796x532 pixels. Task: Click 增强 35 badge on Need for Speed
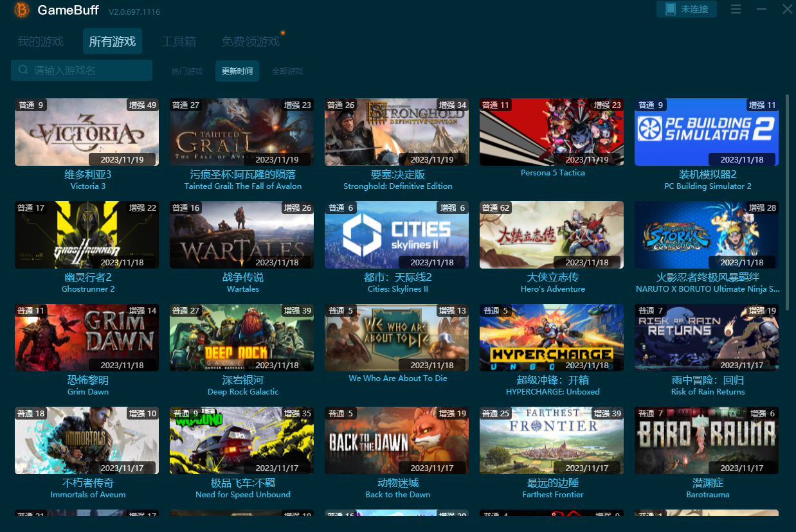(297, 413)
